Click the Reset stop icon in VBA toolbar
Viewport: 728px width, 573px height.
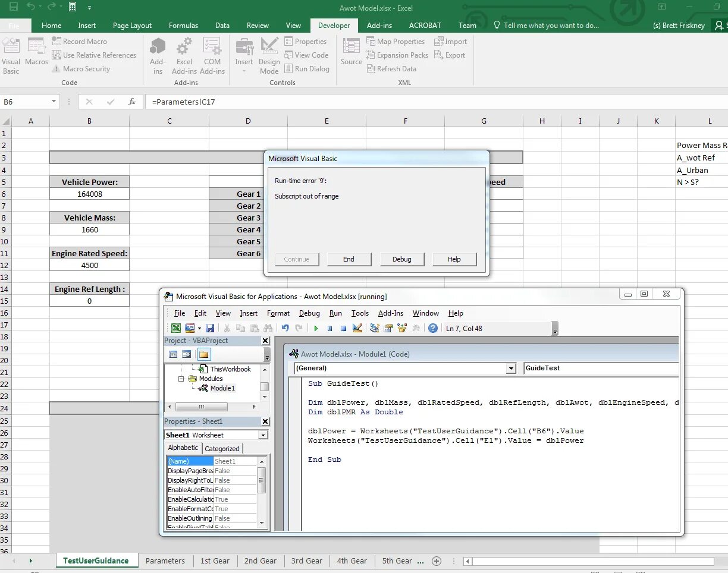[344, 328]
